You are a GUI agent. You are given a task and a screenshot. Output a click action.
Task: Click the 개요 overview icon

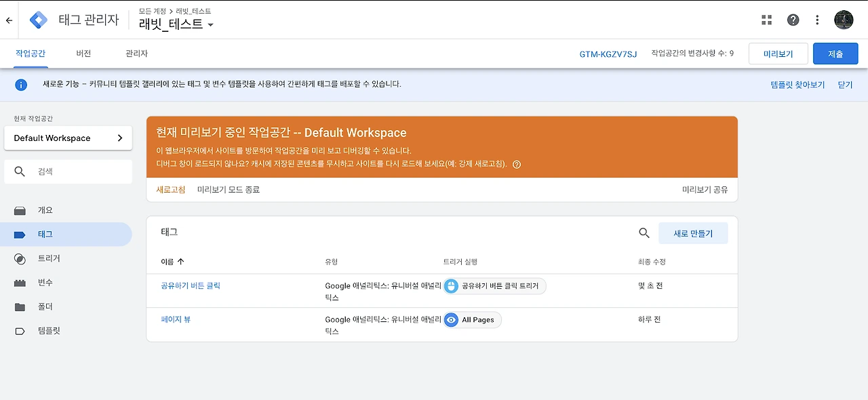20,210
